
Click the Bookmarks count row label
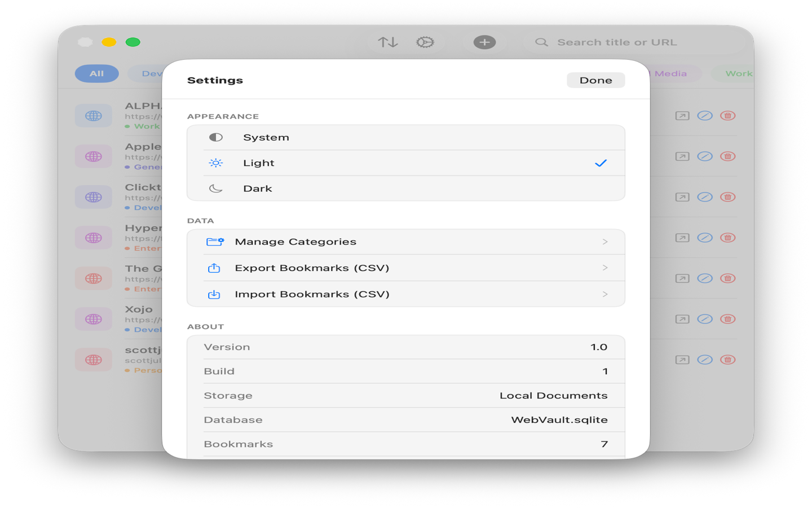[x=239, y=444]
